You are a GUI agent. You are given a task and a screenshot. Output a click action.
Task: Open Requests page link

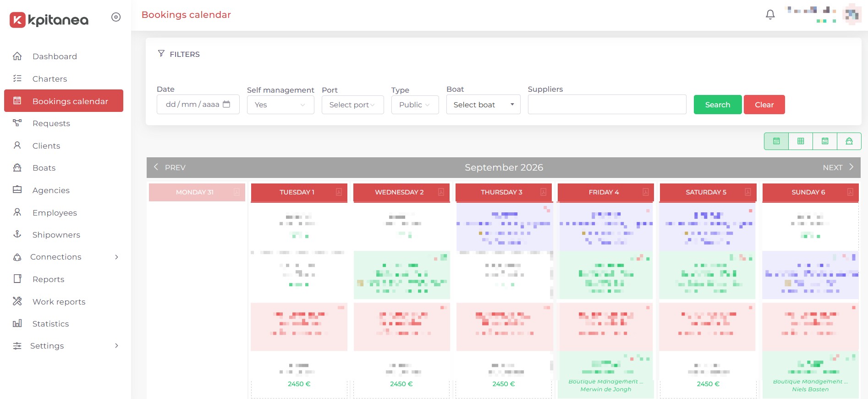(51, 123)
